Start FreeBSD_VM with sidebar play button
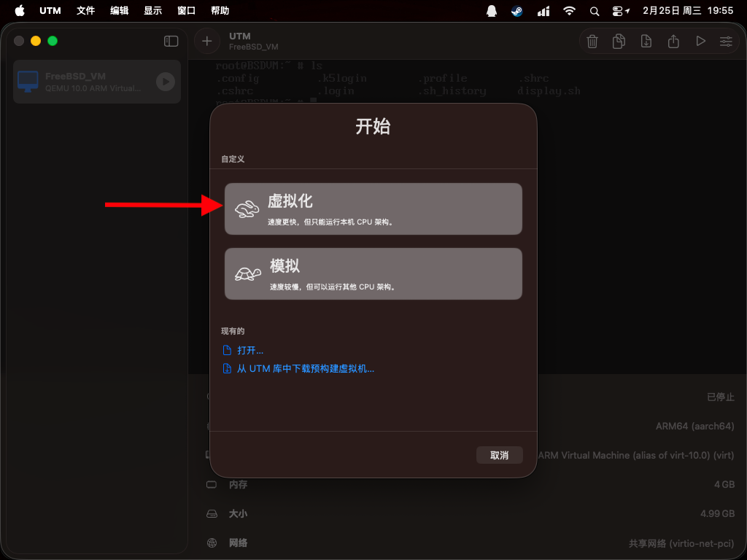This screenshot has width=747, height=560. 166,82
